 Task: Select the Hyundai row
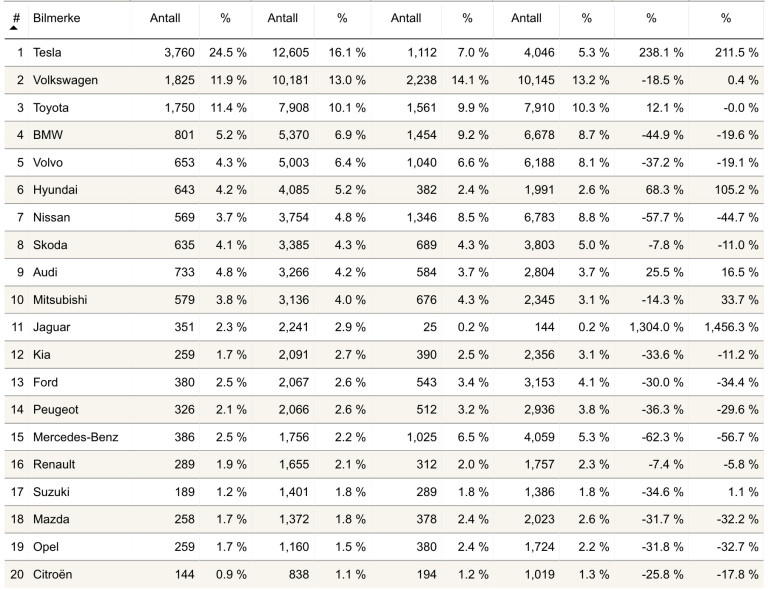pyautogui.click(x=384, y=189)
